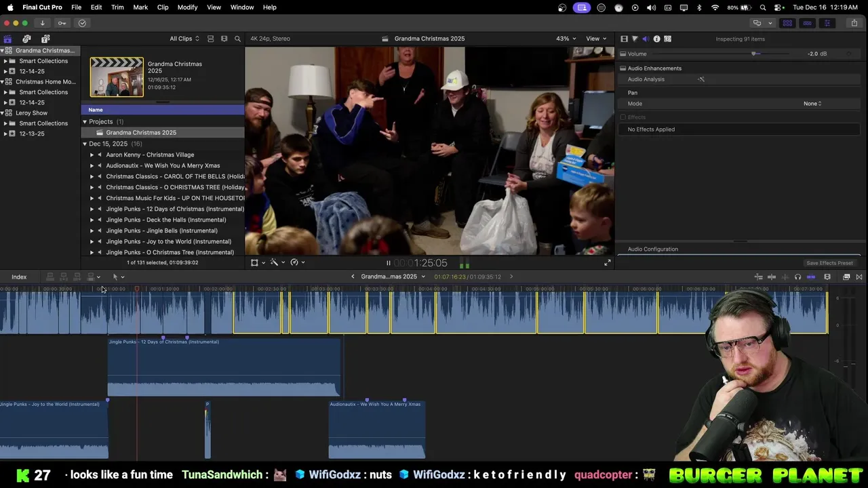Open the Titles and Generators sidebar
The width and height of the screenshot is (868, 488).
(x=45, y=39)
